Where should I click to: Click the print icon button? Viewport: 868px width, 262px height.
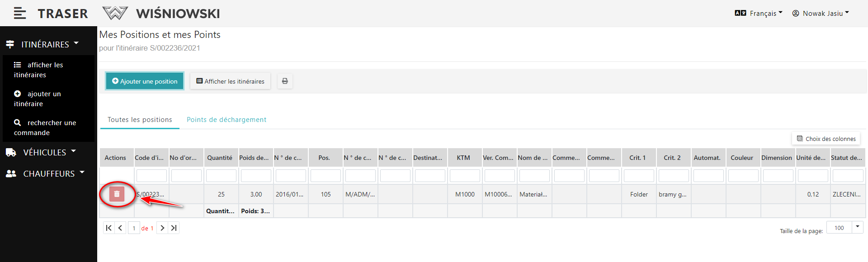tap(285, 81)
